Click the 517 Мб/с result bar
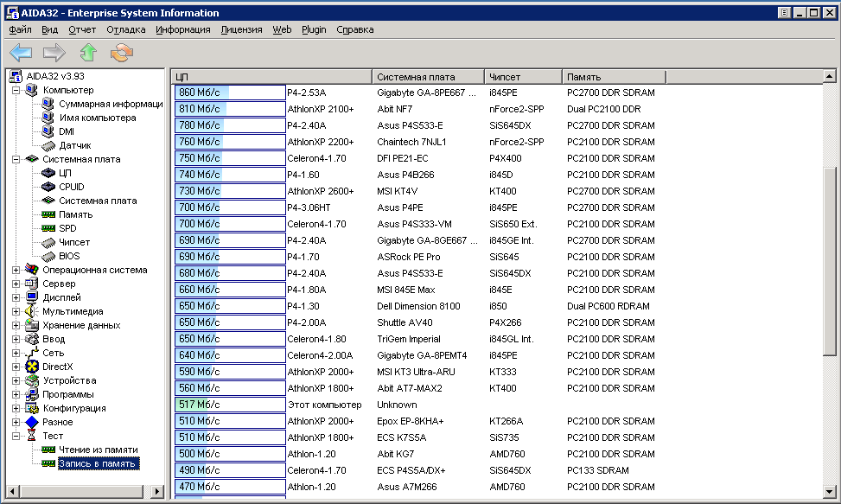Image resolution: width=841 pixels, height=504 pixels. [x=229, y=405]
